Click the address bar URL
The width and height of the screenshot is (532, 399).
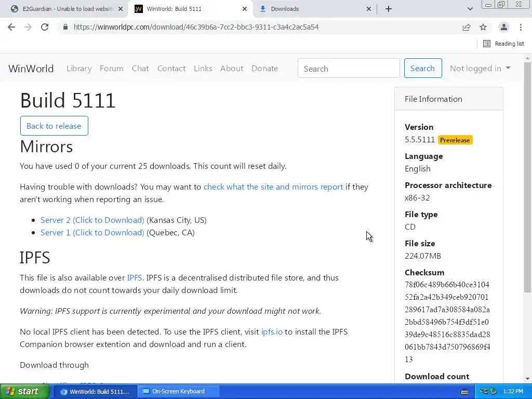[196, 27]
